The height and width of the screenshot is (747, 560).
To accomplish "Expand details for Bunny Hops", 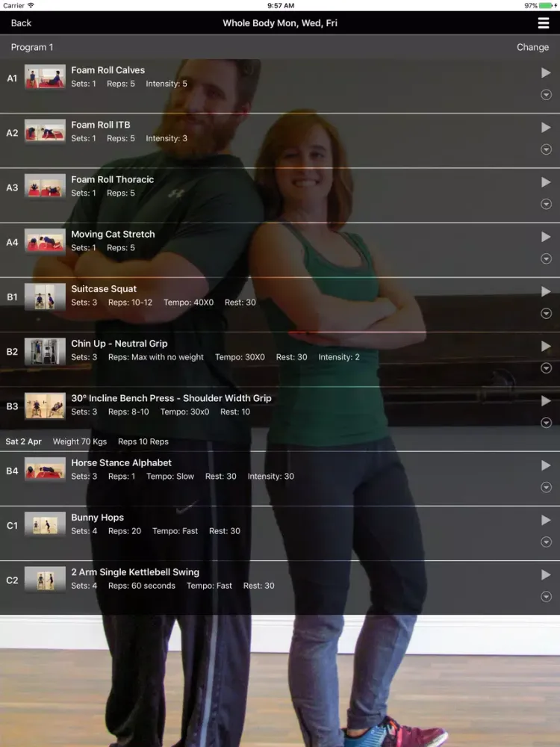I will click(546, 542).
